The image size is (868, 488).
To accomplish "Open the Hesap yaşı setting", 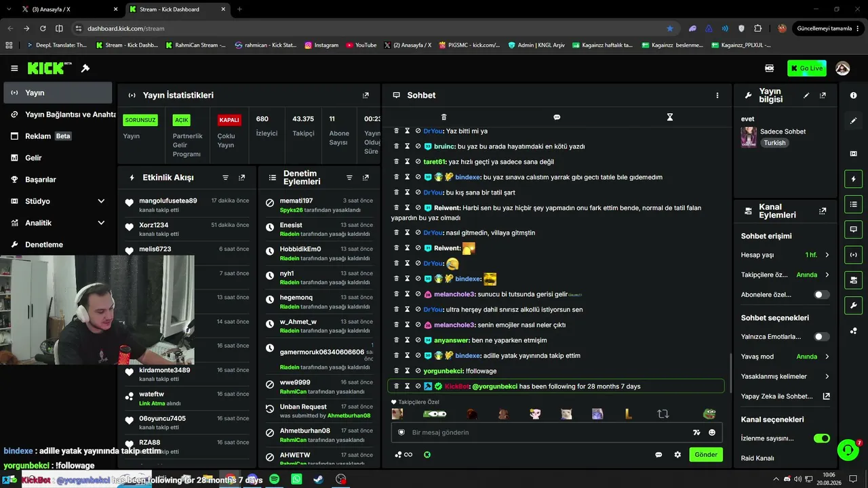I will click(785, 255).
